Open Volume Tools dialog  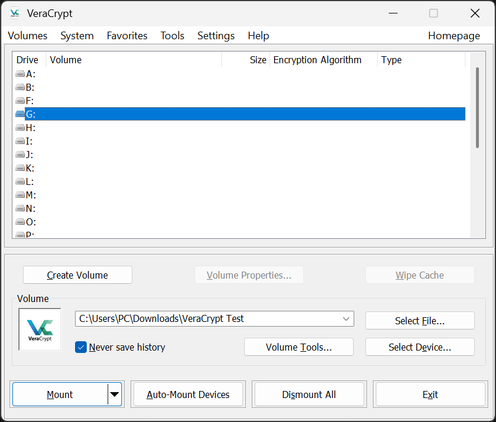[x=299, y=347]
